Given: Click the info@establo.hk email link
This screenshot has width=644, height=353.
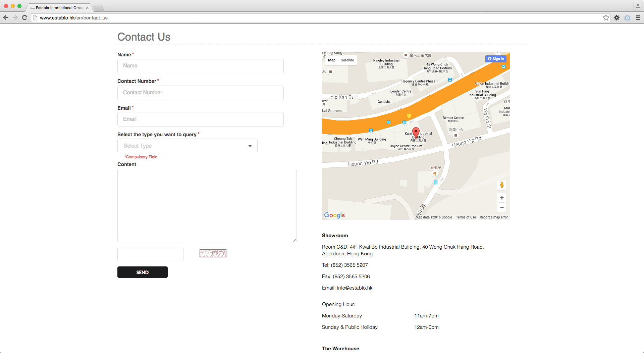Looking at the screenshot, I should (355, 288).
